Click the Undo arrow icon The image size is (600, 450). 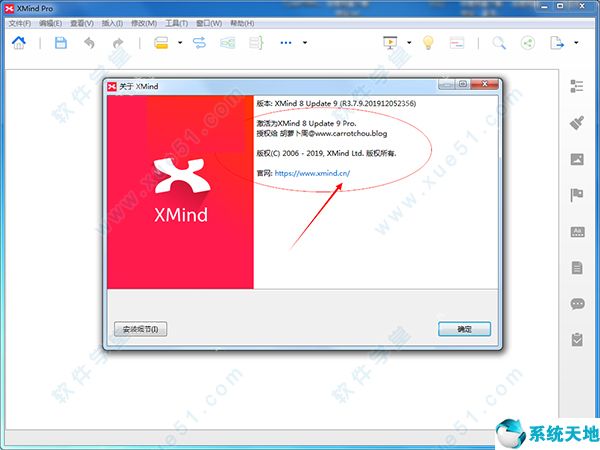[90, 43]
